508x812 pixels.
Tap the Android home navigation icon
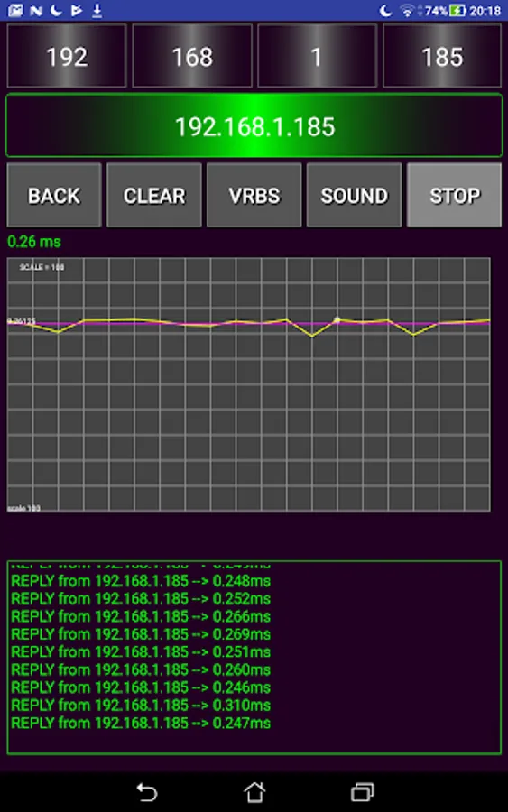254,792
